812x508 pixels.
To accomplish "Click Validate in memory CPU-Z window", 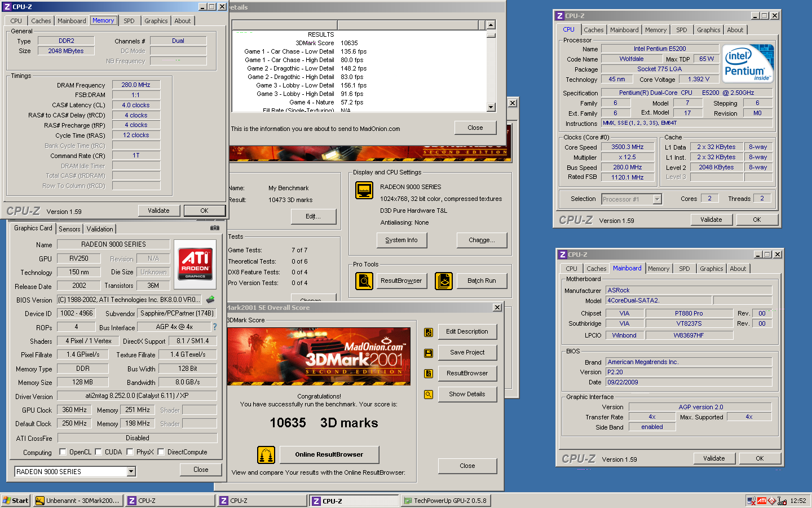I will 158,211.
